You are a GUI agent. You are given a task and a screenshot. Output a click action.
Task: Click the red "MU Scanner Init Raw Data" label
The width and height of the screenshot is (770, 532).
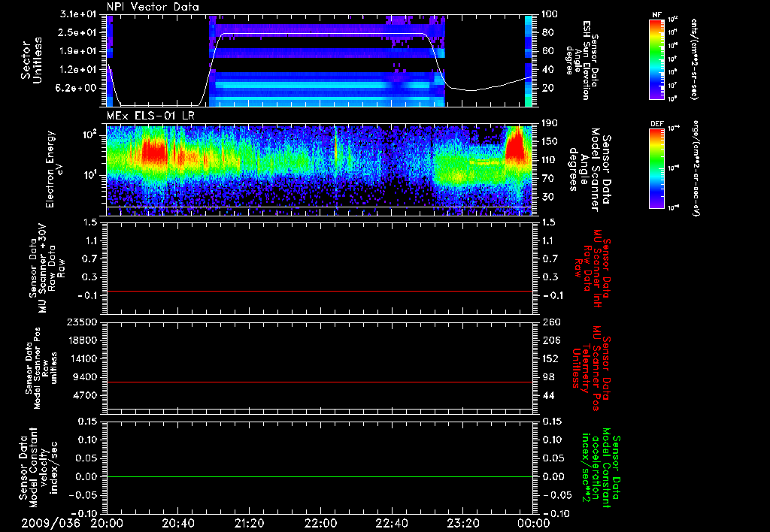tap(593, 268)
